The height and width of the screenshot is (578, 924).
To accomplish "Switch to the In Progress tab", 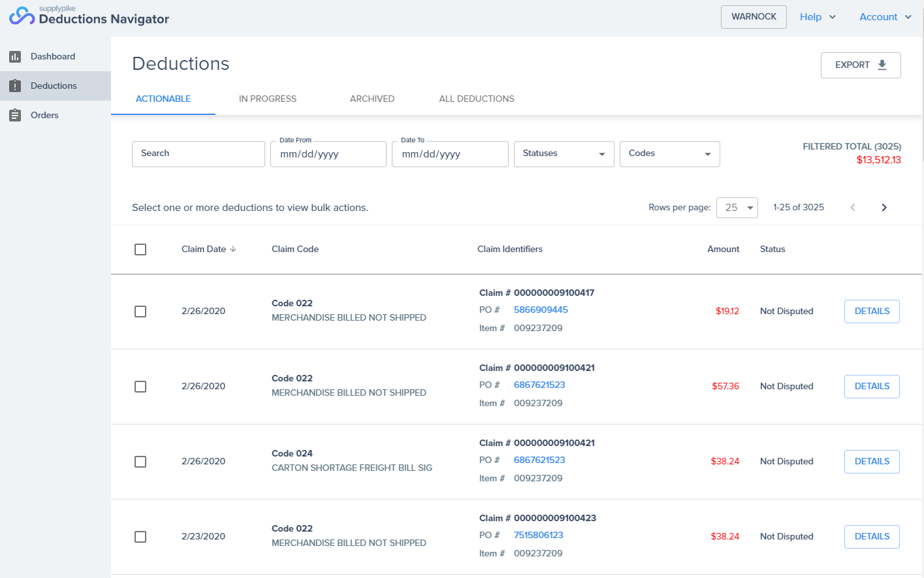I will point(268,99).
